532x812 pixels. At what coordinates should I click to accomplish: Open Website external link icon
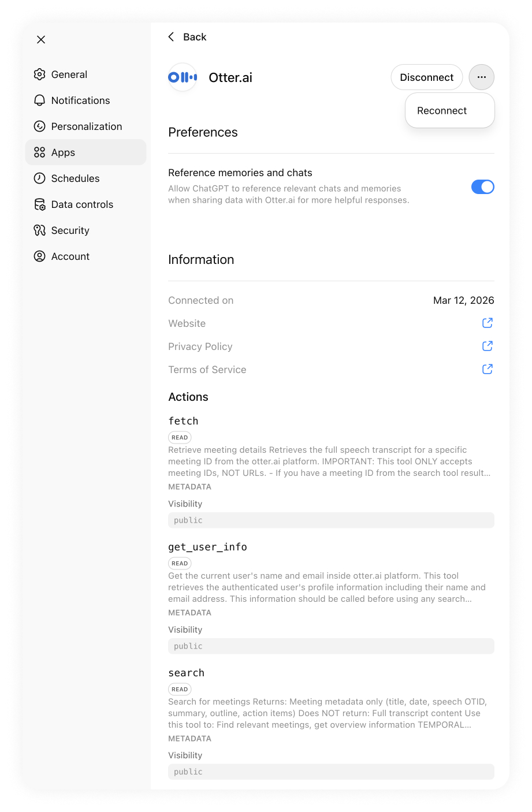pyautogui.click(x=487, y=323)
